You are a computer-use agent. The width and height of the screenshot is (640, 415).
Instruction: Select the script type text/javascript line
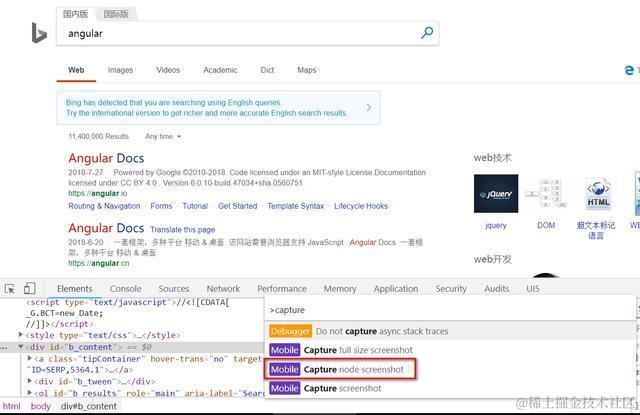128,302
